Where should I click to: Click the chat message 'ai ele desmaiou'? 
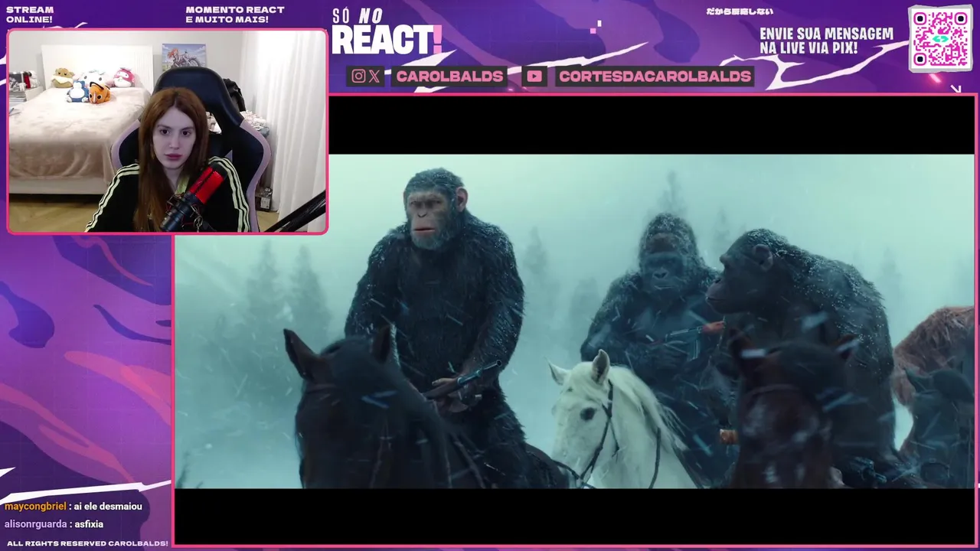(108, 507)
